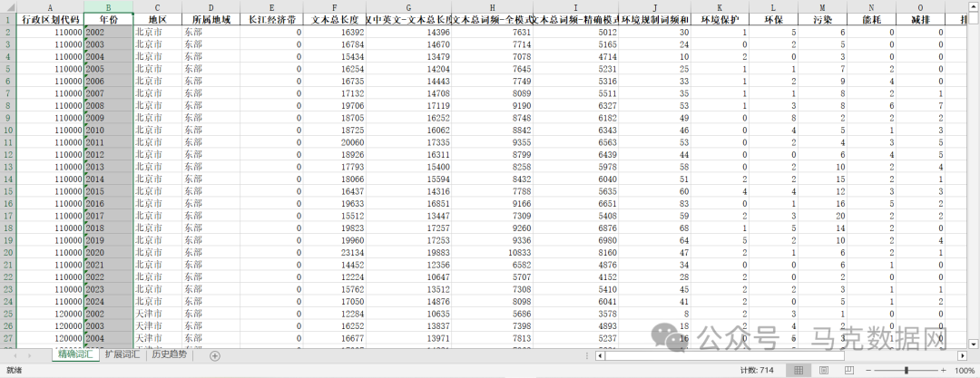Select the year 2024 cell in row 24
980x378 pixels.
click(108, 301)
